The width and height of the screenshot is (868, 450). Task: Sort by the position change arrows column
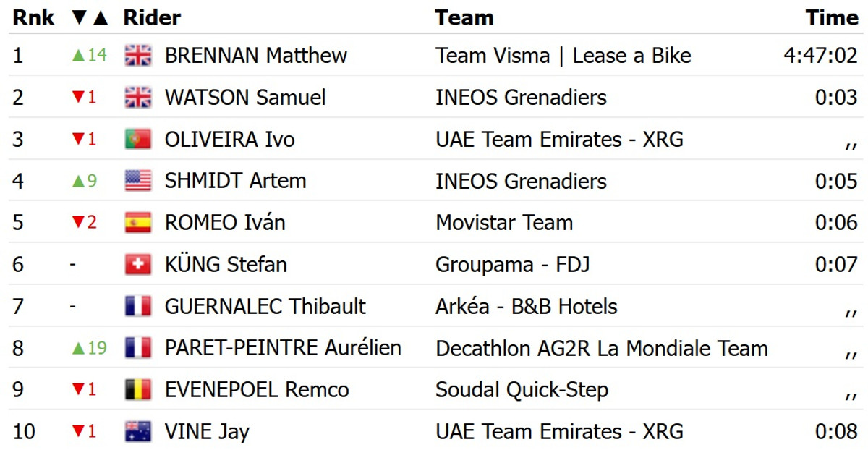click(x=90, y=17)
